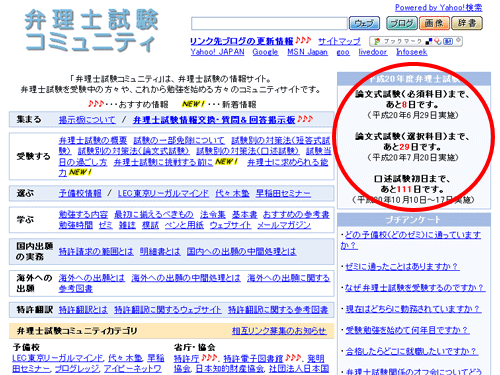Open the Yahoo! JAPAN link
The image size is (500, 375).
pos(217,52)
